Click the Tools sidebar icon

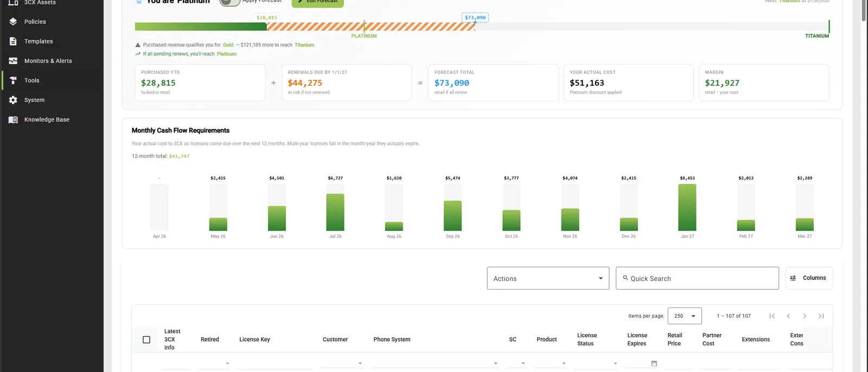pyautogui.click(x=13, y=80)
